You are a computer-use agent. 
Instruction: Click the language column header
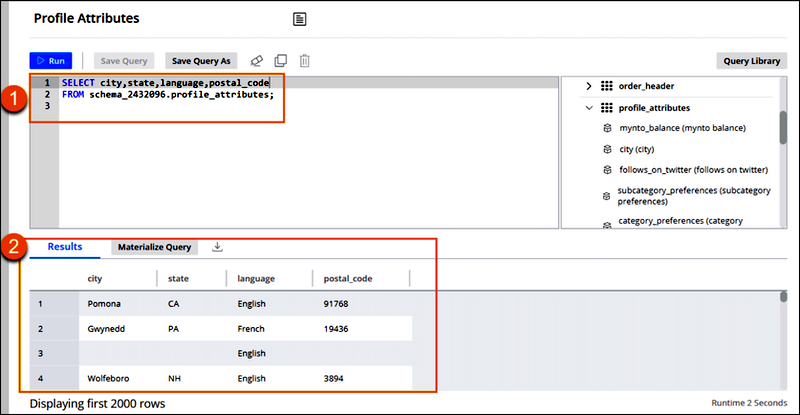point(256,279)
